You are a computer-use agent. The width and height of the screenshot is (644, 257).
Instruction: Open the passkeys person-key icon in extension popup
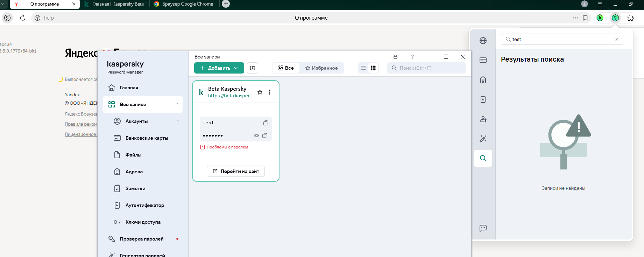[483, 119]
